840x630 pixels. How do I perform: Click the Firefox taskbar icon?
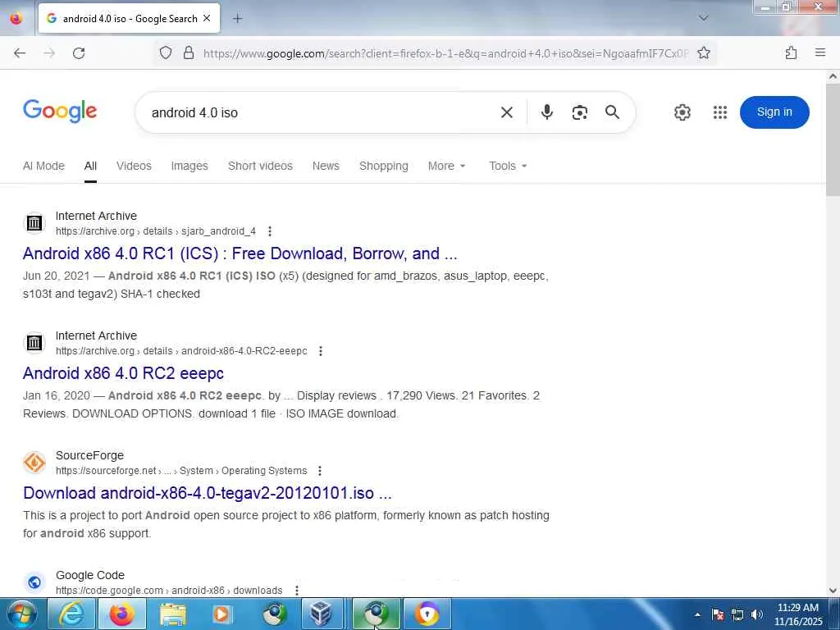tap(122, 614)
